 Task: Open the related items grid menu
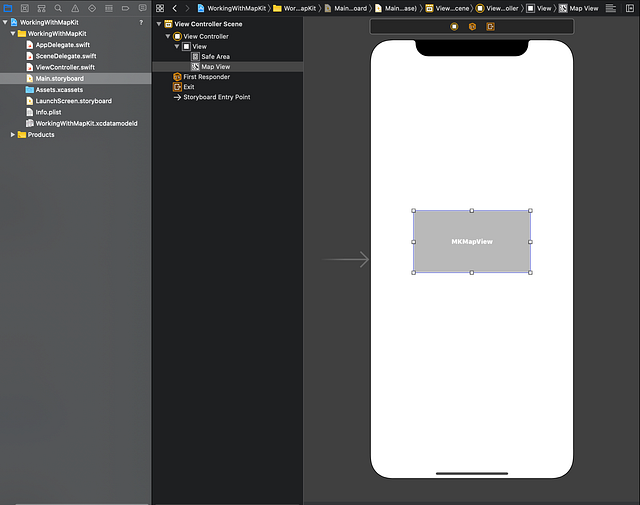pos(160,8)
